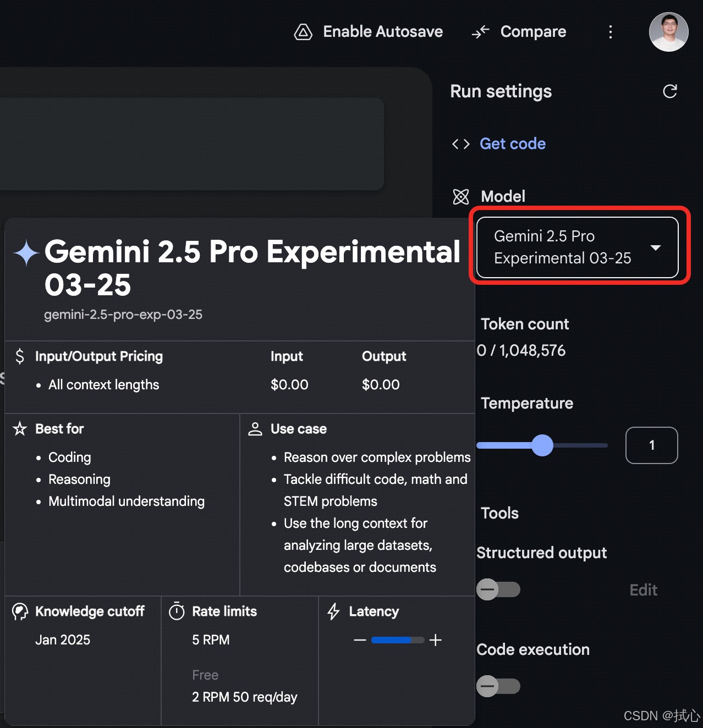703x728 pixels.
Task: Toggle the Code execution switch
Action: (x=498, y=686)
